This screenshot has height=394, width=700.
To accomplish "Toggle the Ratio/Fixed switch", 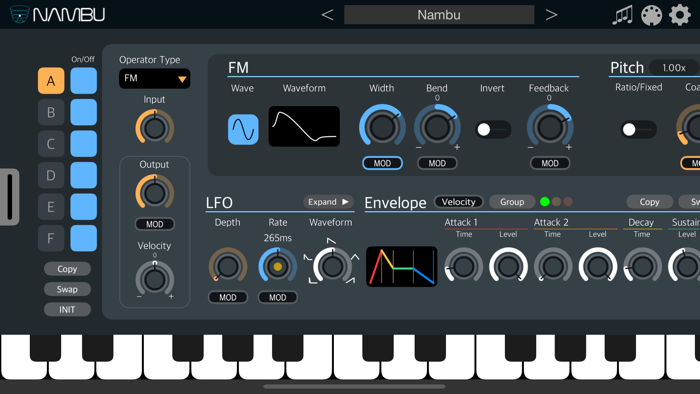I will (638, 129).
